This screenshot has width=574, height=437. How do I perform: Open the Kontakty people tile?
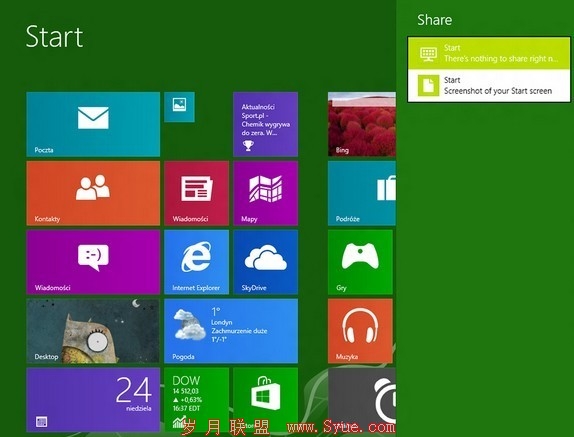[x=93, y=193]
